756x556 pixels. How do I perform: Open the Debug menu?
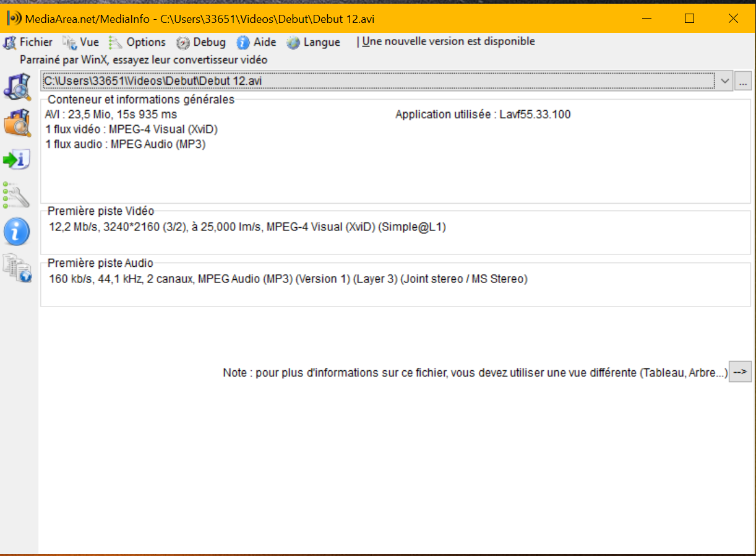tap(209, 42)
